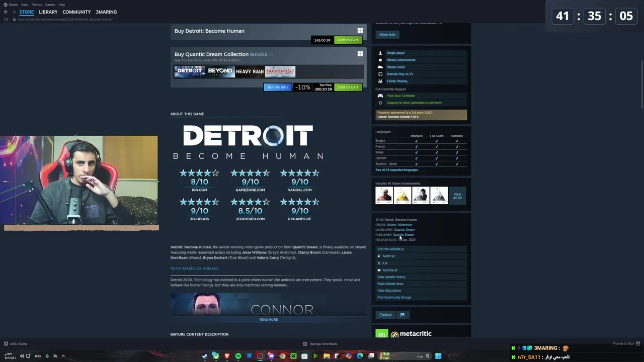
Task: Click the Adventure genre link
Action: (x=405, y=225)
